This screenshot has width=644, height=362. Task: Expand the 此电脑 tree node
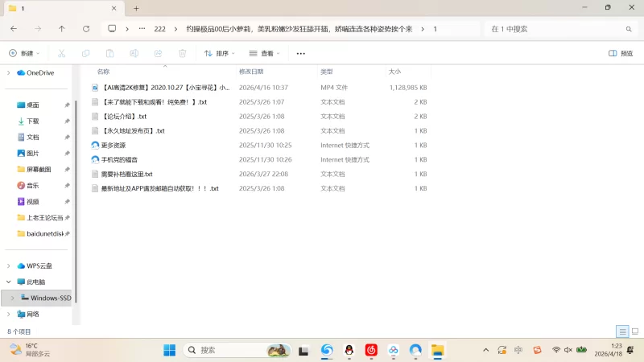point(9,282)
